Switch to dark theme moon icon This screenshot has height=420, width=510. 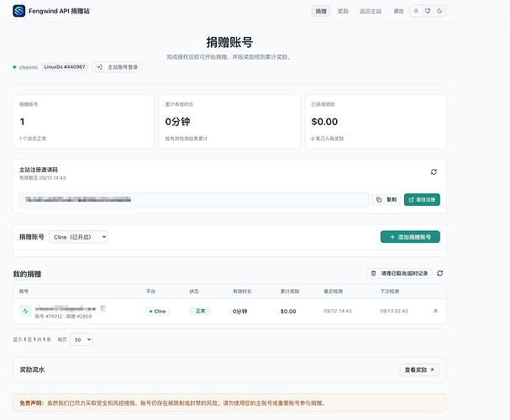point(439,11)
